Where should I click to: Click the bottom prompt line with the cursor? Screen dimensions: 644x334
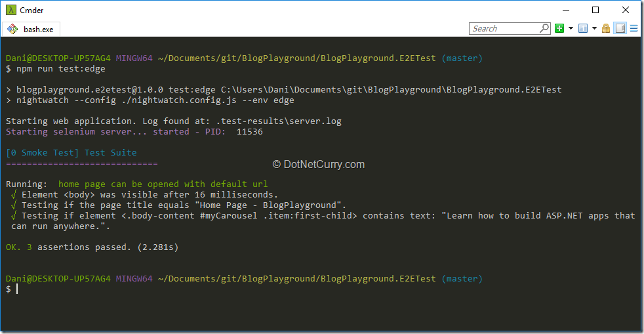(x=12, y=289)
